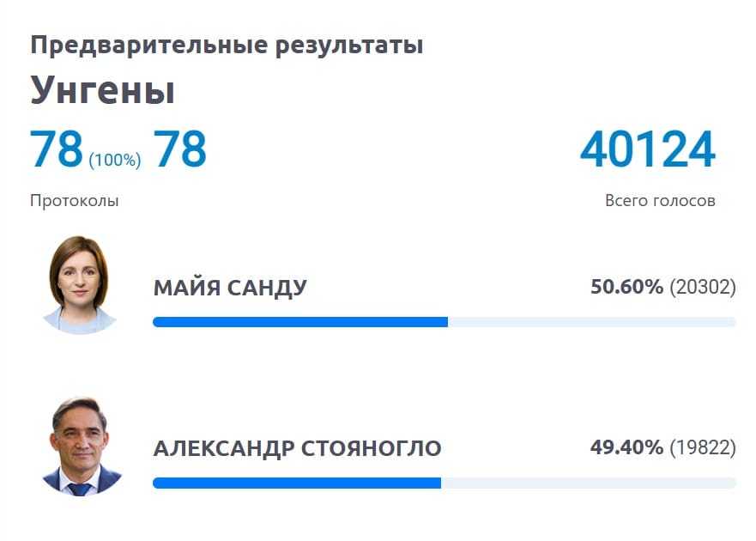This screenshot has width=756, height=541.
Task: Click the second 78 protocols number
Action: pos(180,149)
